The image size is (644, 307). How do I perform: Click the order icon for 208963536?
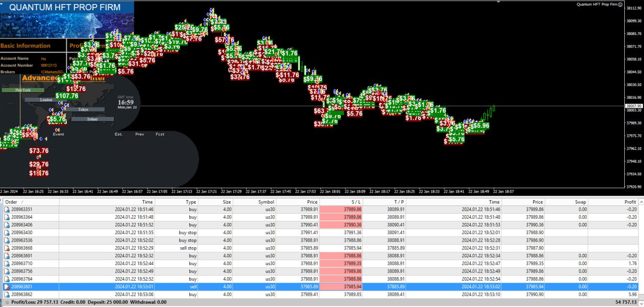coord(7,240)
